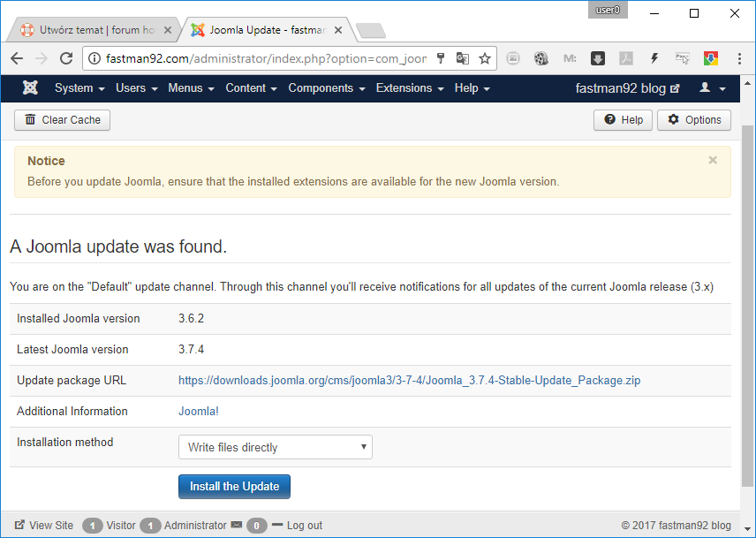Click the M: extension icon

(x=570, y=59)
